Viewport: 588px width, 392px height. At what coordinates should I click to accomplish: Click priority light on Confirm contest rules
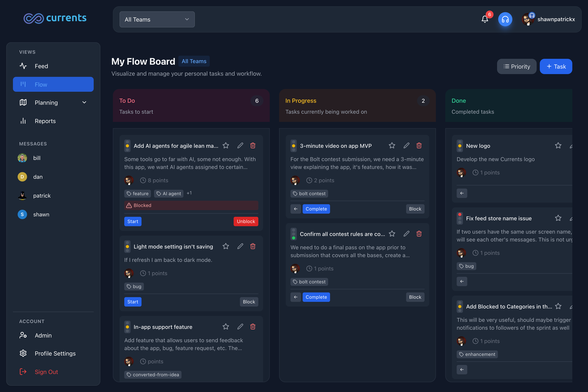coord(293,234)
